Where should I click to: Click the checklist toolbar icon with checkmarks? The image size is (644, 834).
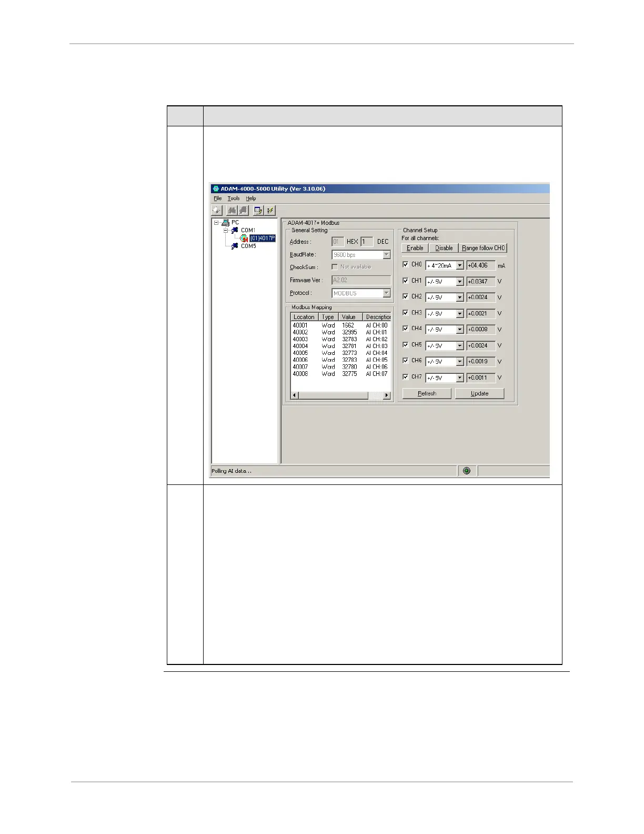tap(270, 211)
